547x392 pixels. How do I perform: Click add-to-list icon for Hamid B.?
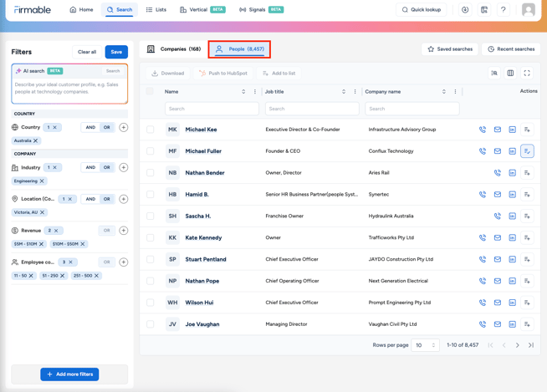tap(527, 194)
